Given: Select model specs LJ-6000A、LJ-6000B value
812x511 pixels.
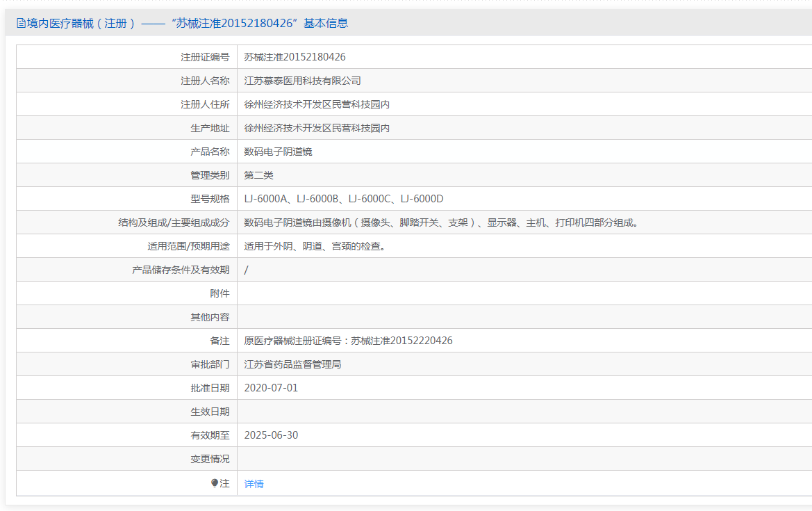Looking at the screenshot, I should click(x=344, y=199).
